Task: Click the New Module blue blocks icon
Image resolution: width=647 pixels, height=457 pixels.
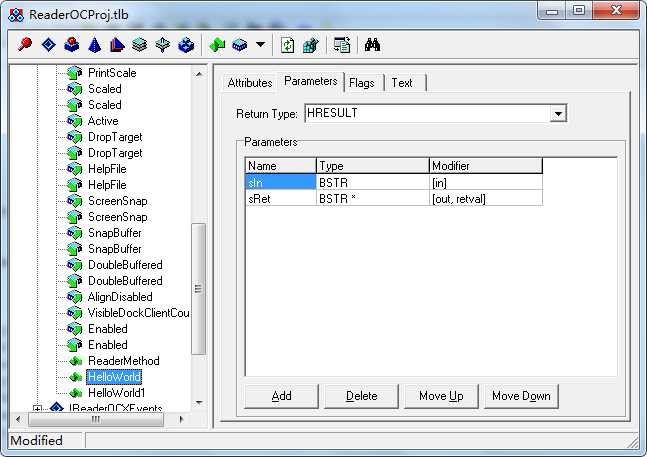Action: (186, 45)
